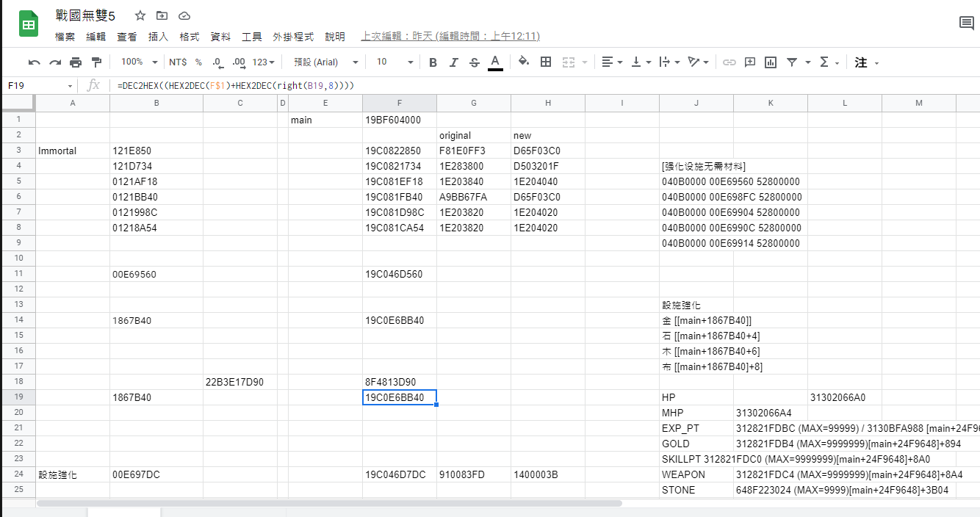Click the redo arrow icon
The width and height of the screenshot is (980, 517).
pyautogui.click(x=55, y=62)
